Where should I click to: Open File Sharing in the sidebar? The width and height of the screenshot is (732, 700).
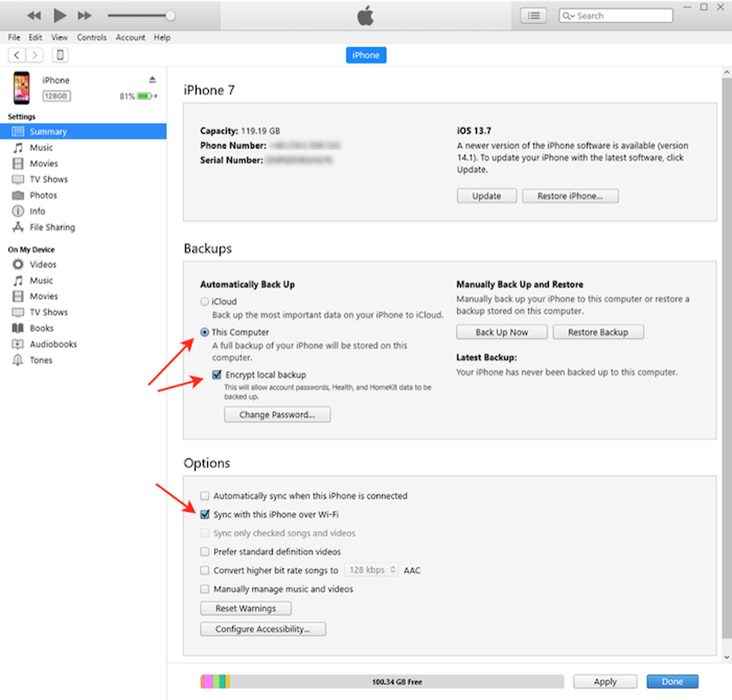point(52,227)
